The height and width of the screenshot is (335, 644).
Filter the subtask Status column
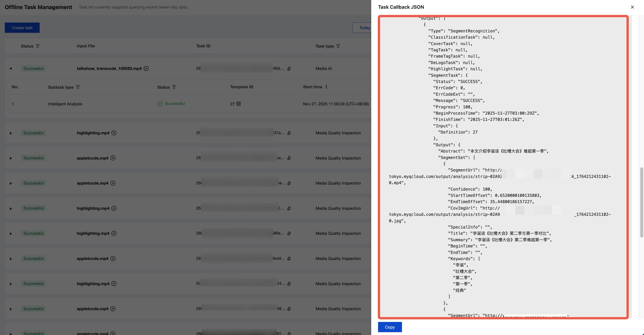[x=174, y=87]
